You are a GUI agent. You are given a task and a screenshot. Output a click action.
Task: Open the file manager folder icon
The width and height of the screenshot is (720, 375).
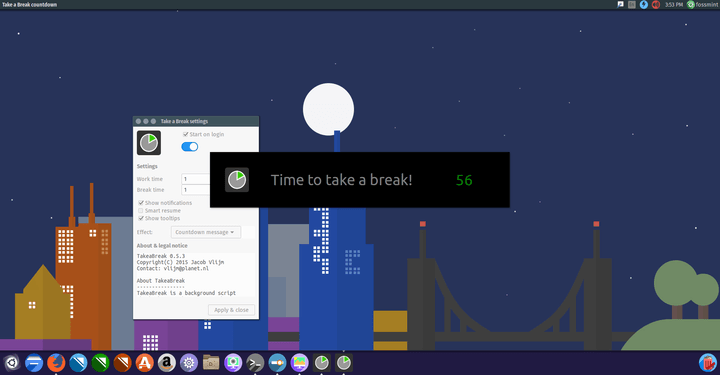[x=211, y=363]
